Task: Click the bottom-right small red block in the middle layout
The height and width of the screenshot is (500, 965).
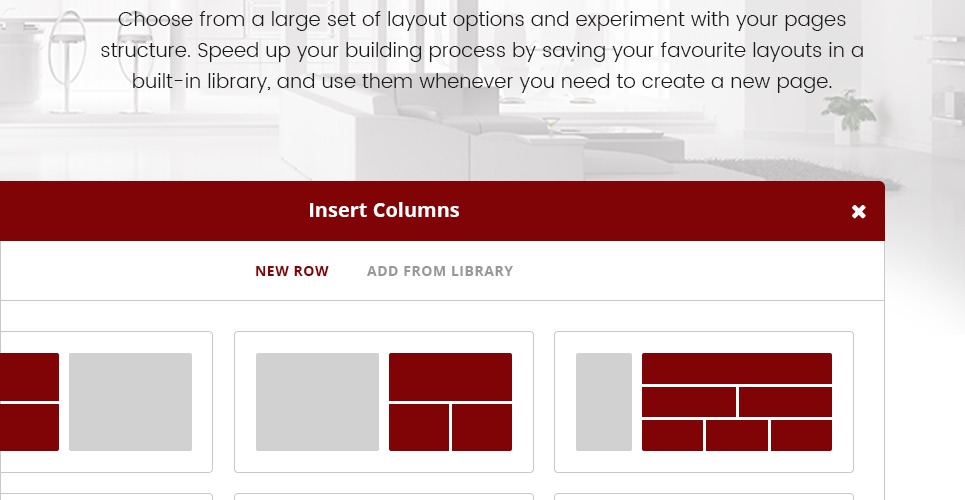Action: (x=482, y=427)
